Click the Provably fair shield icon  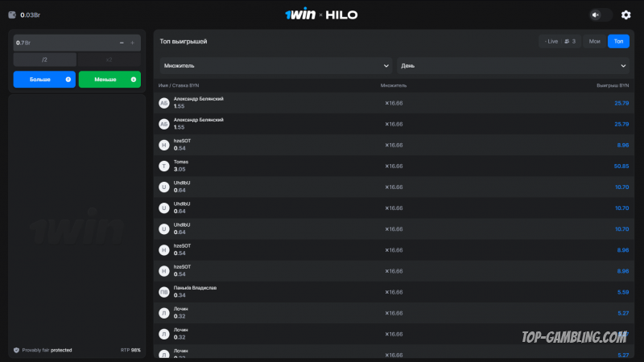(x=16, y=350)
